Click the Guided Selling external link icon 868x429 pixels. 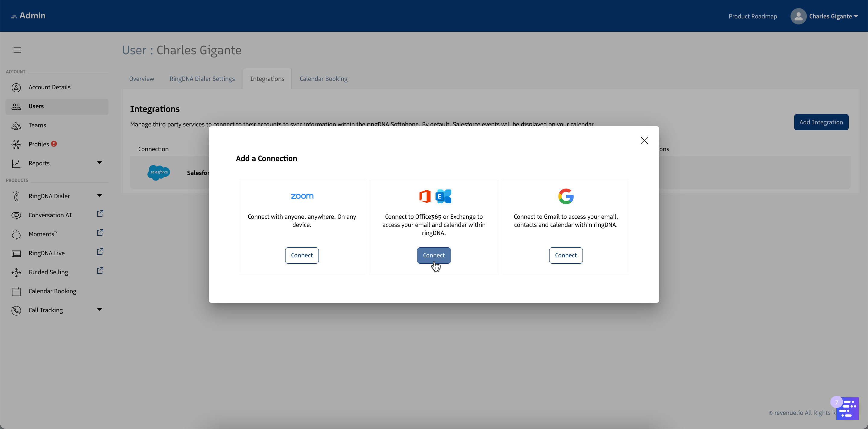(100, 271)
